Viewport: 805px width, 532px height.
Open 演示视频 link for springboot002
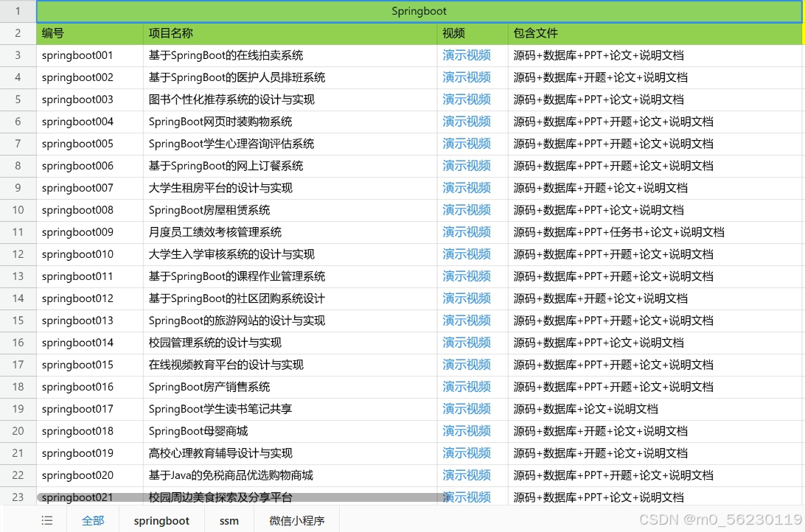pyautogui.click(x=467, y=77)
